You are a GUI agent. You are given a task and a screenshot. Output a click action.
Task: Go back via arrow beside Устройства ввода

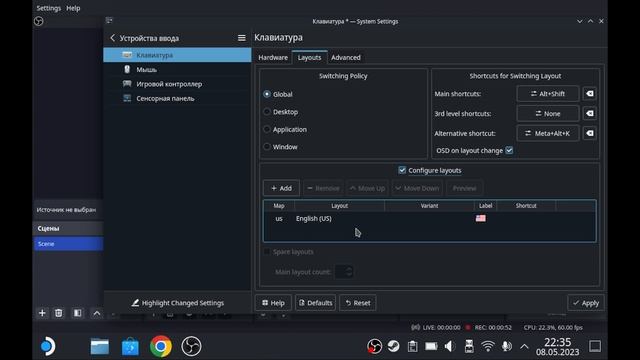(x=113, y=38)
